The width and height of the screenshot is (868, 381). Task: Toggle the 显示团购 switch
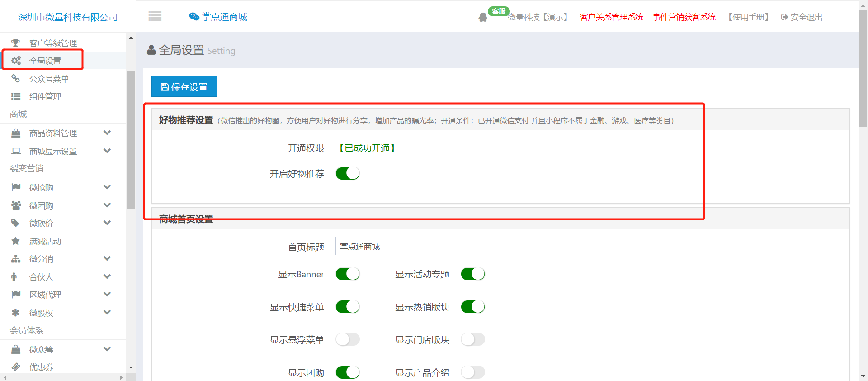pyautogui.click(x=348, y=372)
